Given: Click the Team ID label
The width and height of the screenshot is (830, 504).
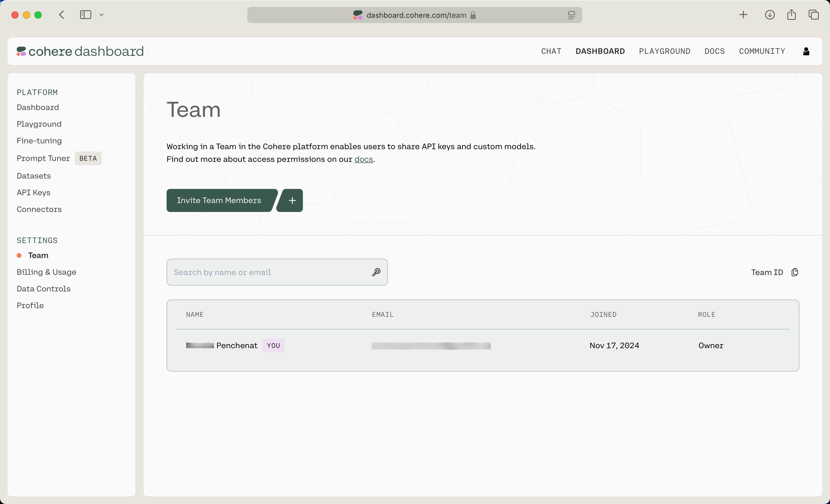Looking at the screenshot, I should point(767,272).
